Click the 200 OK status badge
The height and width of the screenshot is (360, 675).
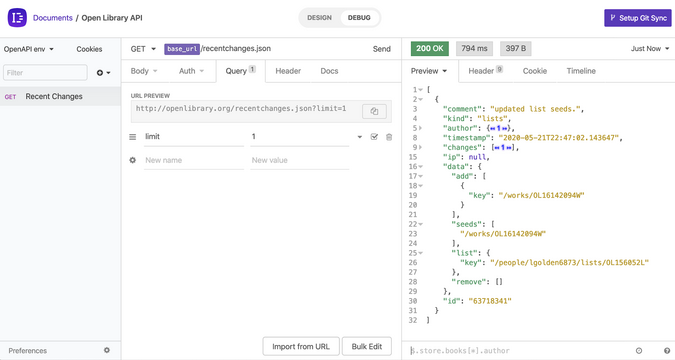430,49
